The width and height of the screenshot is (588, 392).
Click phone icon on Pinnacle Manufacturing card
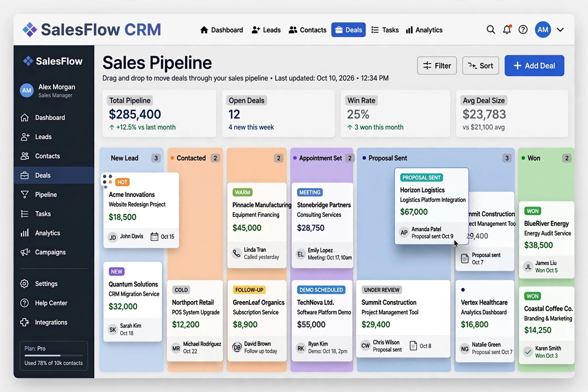point(237,253)
